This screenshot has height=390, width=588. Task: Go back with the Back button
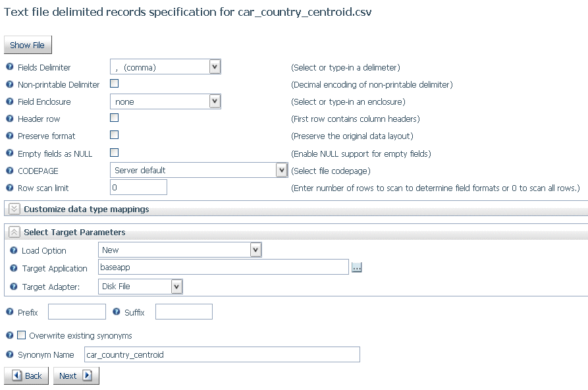[26, 376]
